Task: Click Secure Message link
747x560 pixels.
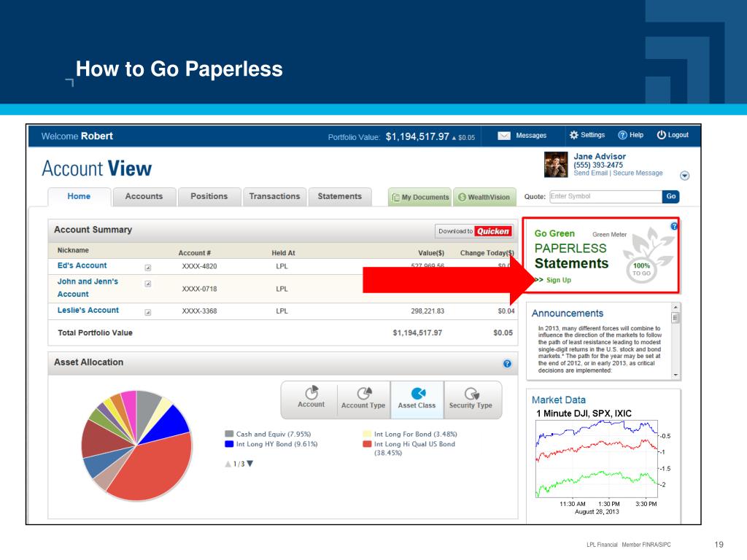Action: coord(638,173)
